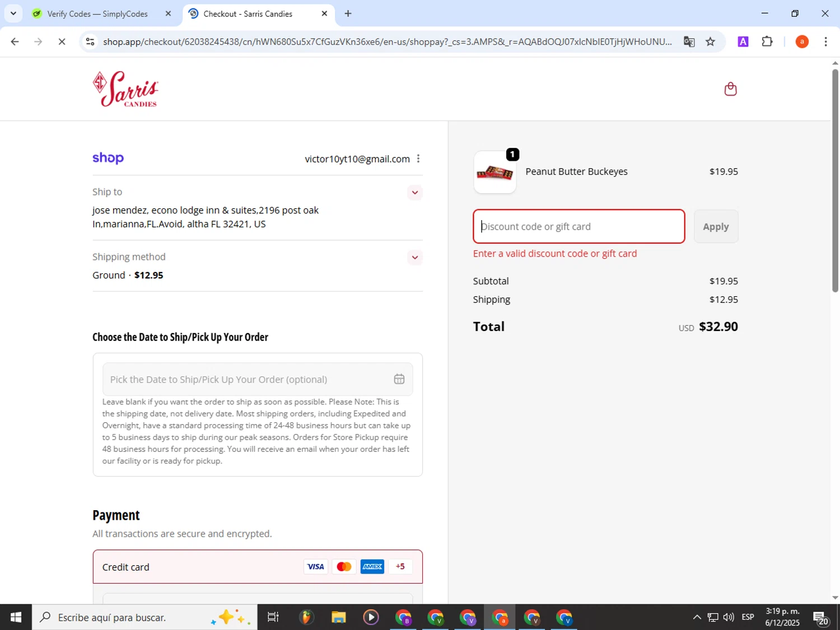The width and height of the screenshot is (840, 630).
Task: Open the Chrome three-dot menu
Action: tap(825, 41)
